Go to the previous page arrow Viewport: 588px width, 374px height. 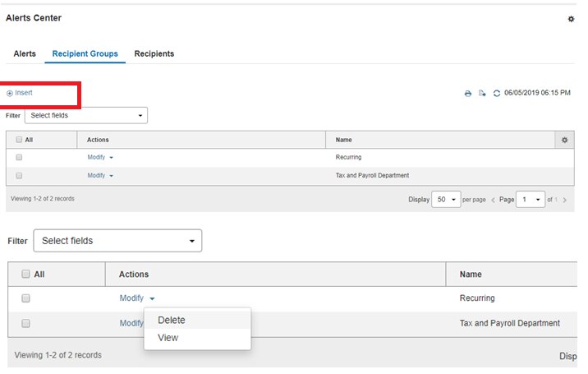[493, 200]
